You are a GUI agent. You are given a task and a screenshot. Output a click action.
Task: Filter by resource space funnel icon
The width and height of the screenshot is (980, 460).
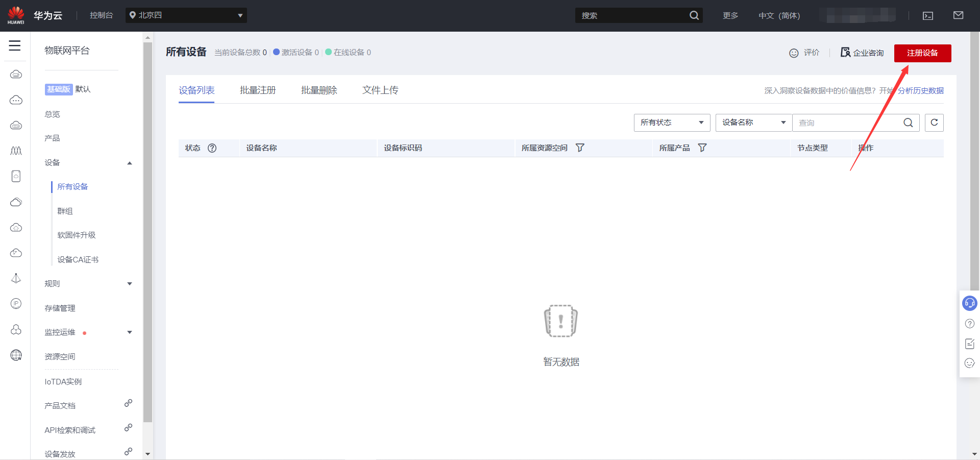pyautogui.click(x=580, y=148)
